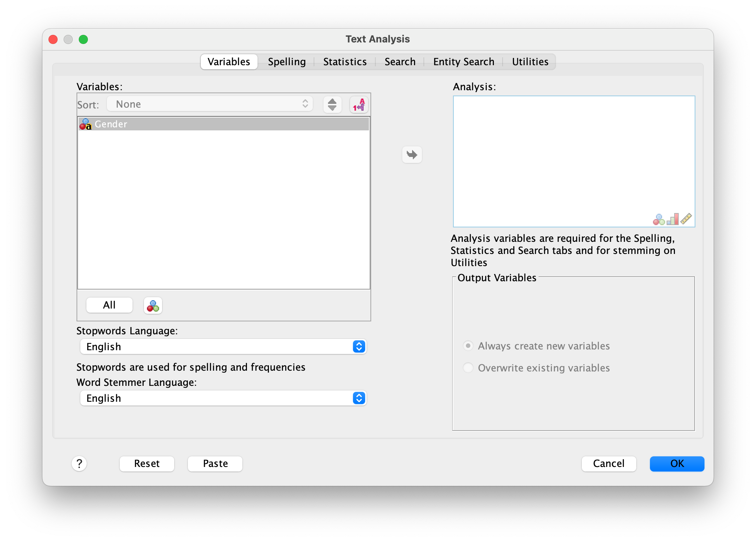Click the columns icon inside the Analysis box
The image size is (756, 542).
point(659,219)
